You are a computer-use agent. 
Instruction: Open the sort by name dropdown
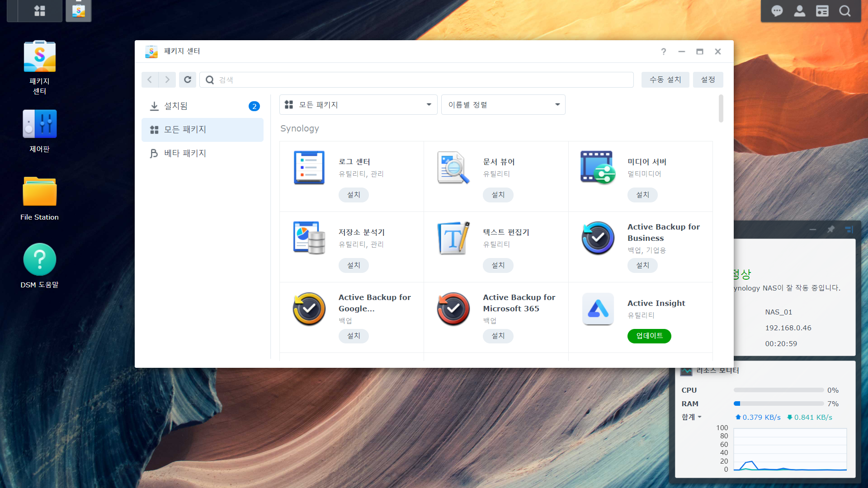503,105
